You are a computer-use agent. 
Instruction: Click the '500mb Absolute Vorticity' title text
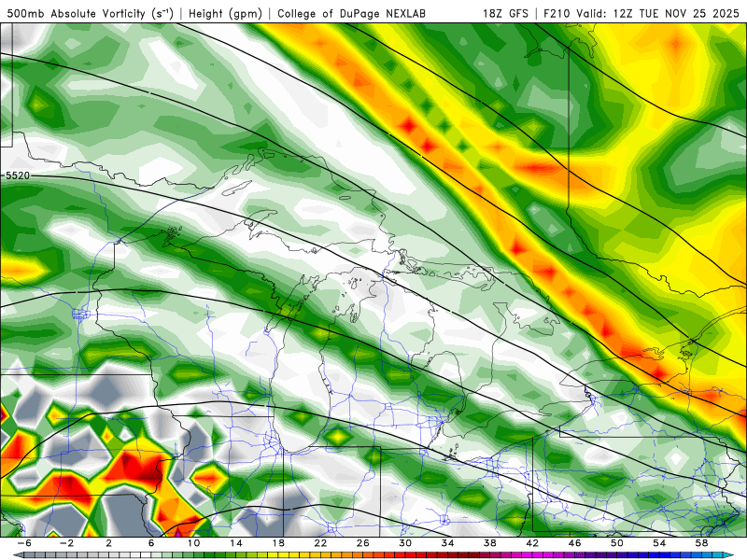[x=91, y=13]
